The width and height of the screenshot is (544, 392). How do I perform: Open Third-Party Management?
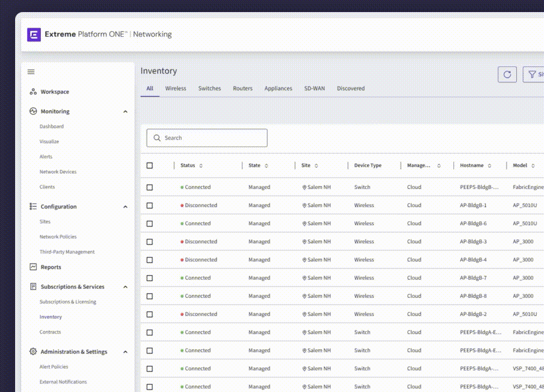pos(67,252)
